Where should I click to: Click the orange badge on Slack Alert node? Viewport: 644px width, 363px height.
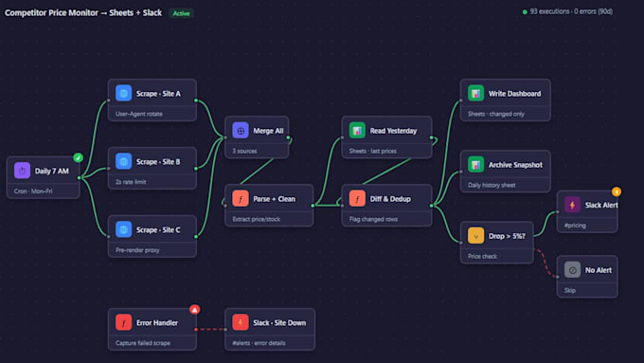tap(617, 191)
